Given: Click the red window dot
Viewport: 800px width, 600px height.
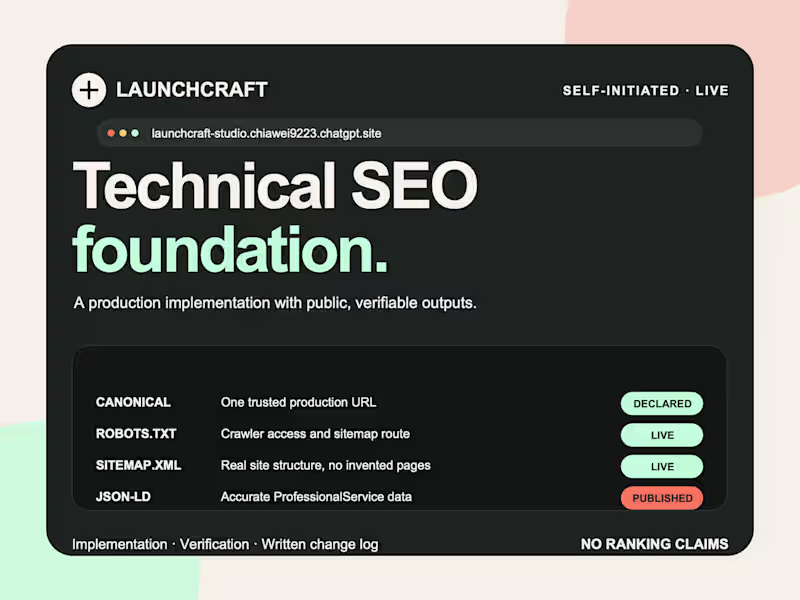Looking at the screenshot, I should point(111,133).
